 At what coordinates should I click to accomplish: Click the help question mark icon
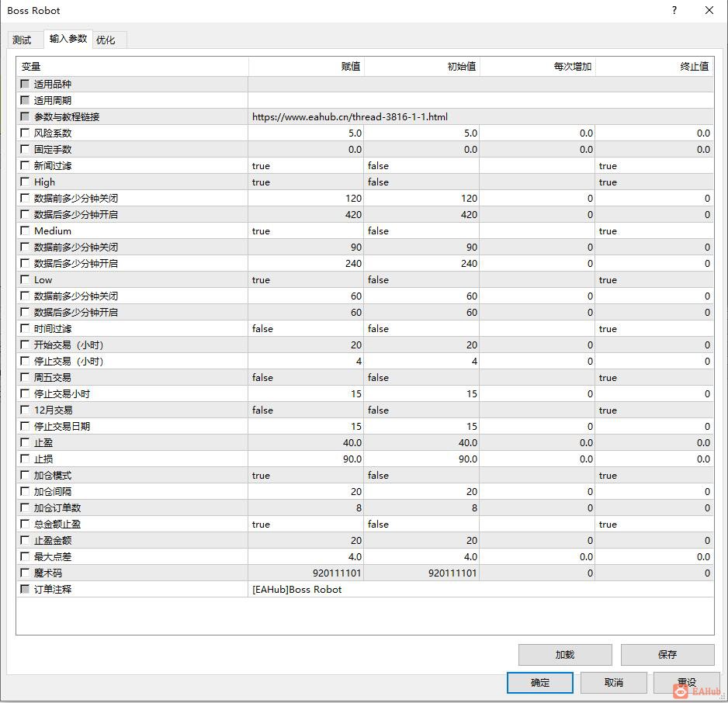click(674, 10)
